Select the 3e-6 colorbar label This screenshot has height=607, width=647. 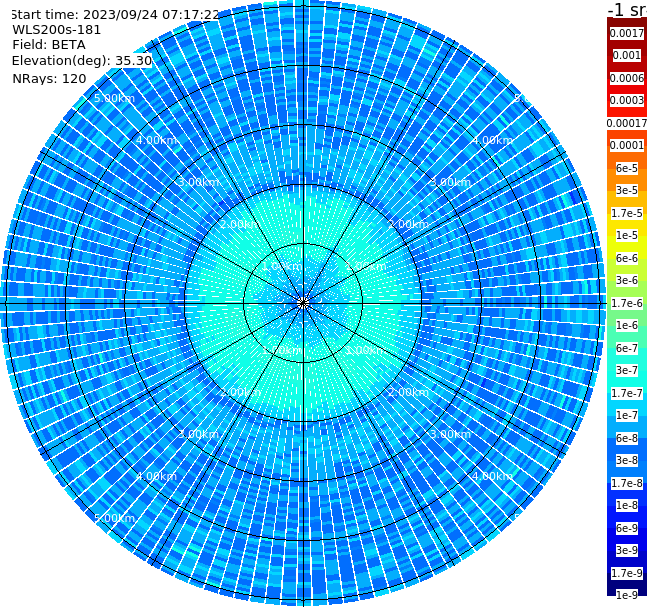tap(627, 280)
